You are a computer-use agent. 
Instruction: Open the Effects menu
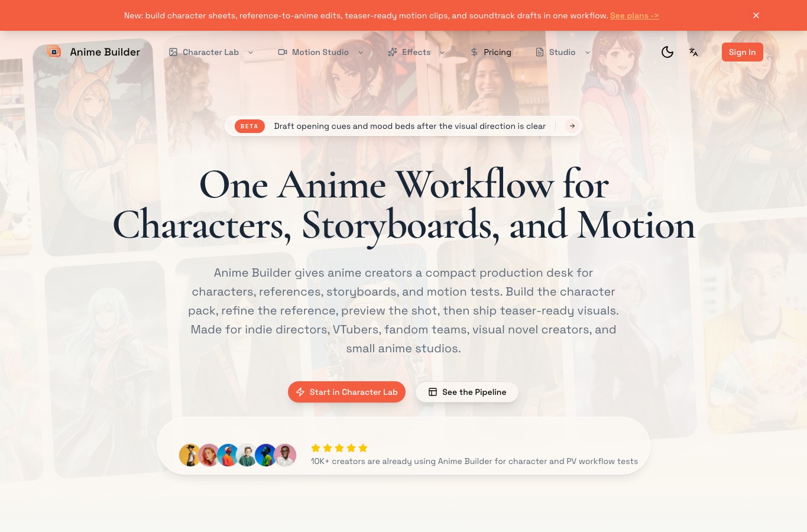416,52
